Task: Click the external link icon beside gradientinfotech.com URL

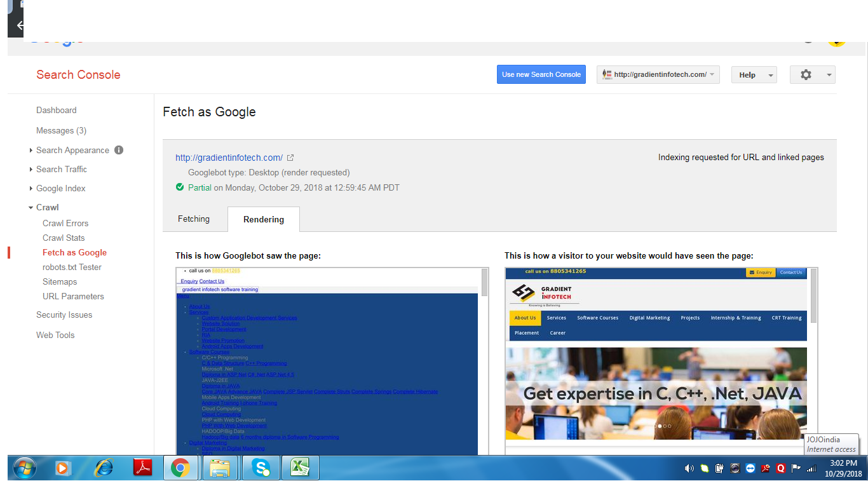Action: tap(290, 158)
